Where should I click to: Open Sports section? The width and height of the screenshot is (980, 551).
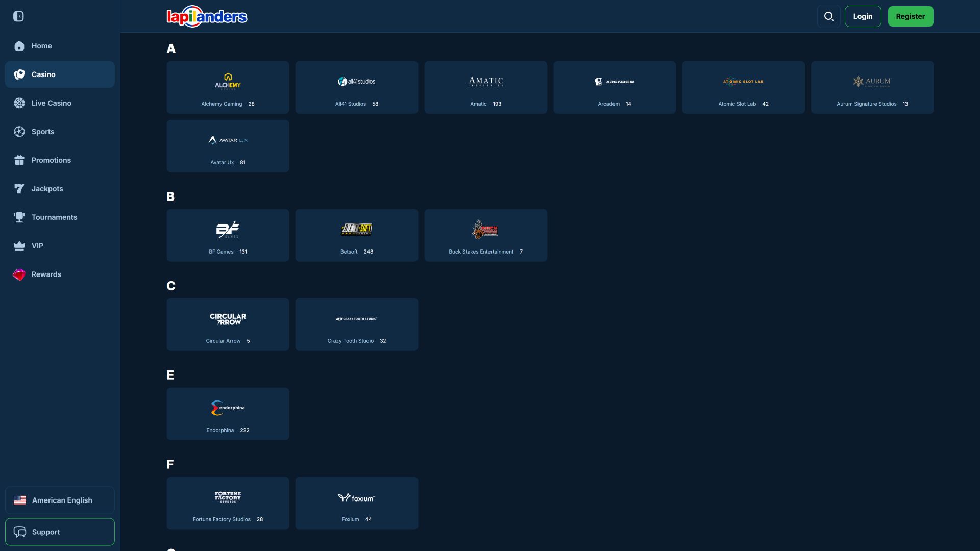(60, 132)
